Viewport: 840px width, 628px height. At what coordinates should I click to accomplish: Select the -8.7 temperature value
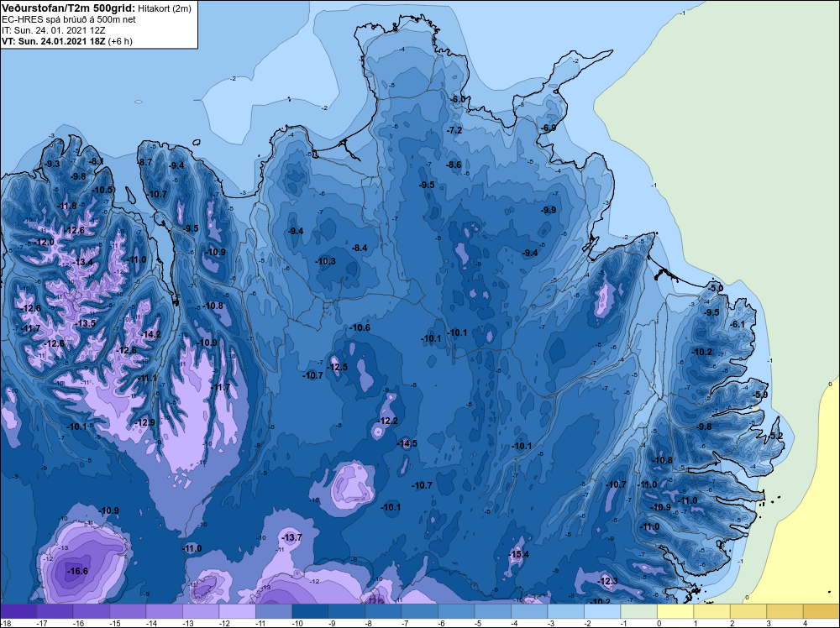pyautogui.click(x=144, y=162)
